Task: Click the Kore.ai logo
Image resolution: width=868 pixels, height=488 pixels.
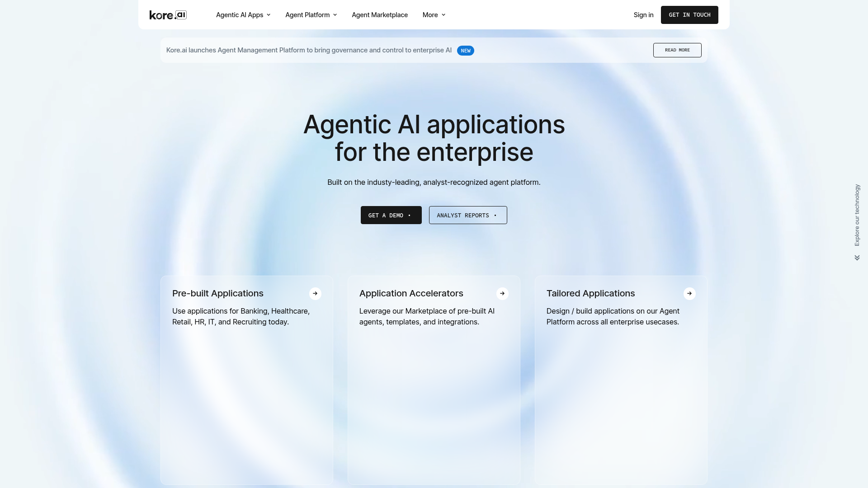Action: (x=168, y=15)
